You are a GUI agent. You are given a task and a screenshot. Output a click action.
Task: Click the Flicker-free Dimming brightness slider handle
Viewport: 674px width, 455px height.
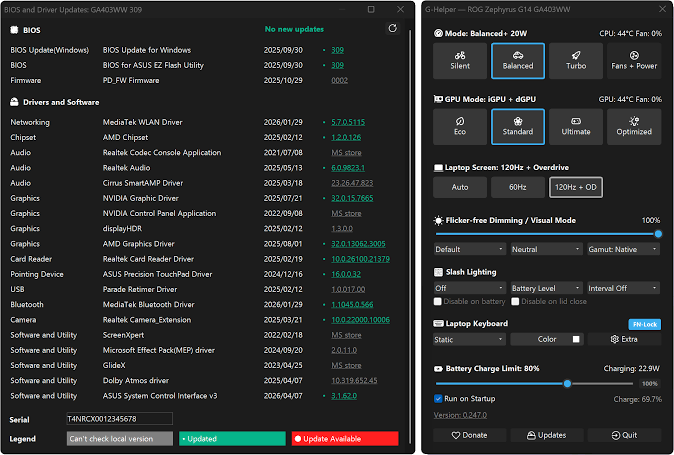[x=658, y=234]
